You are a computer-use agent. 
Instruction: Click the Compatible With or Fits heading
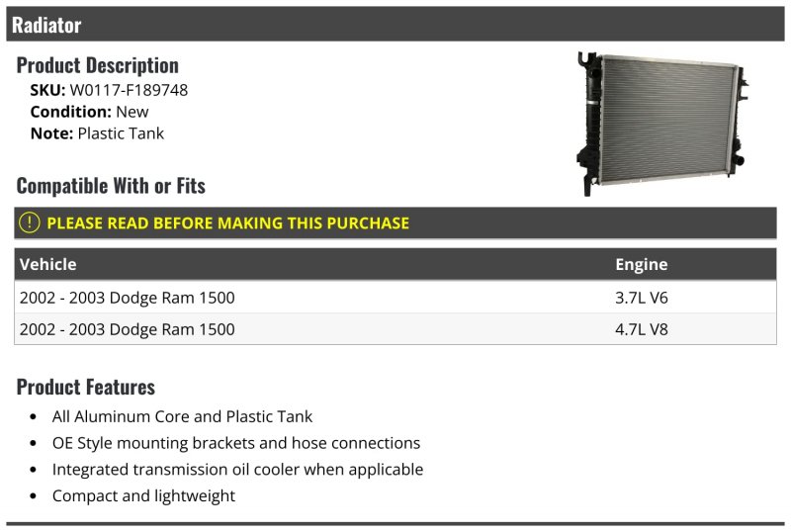(x=111, y=186)
